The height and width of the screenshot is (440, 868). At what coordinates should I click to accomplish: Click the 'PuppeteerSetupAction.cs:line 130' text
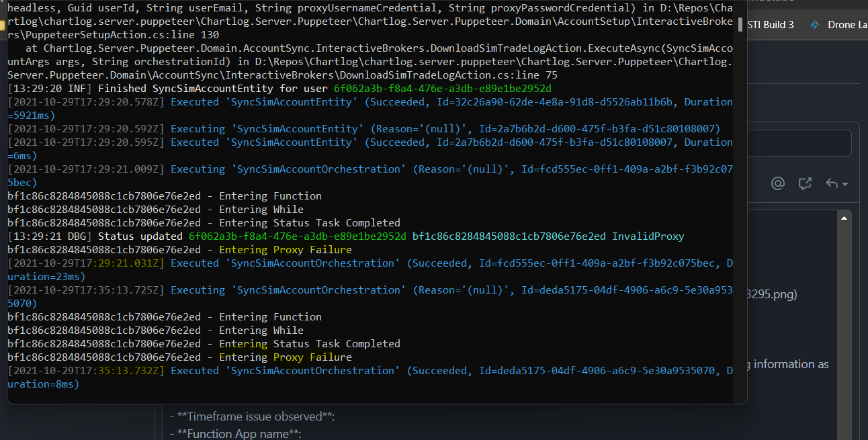click(x=113, y=35)
